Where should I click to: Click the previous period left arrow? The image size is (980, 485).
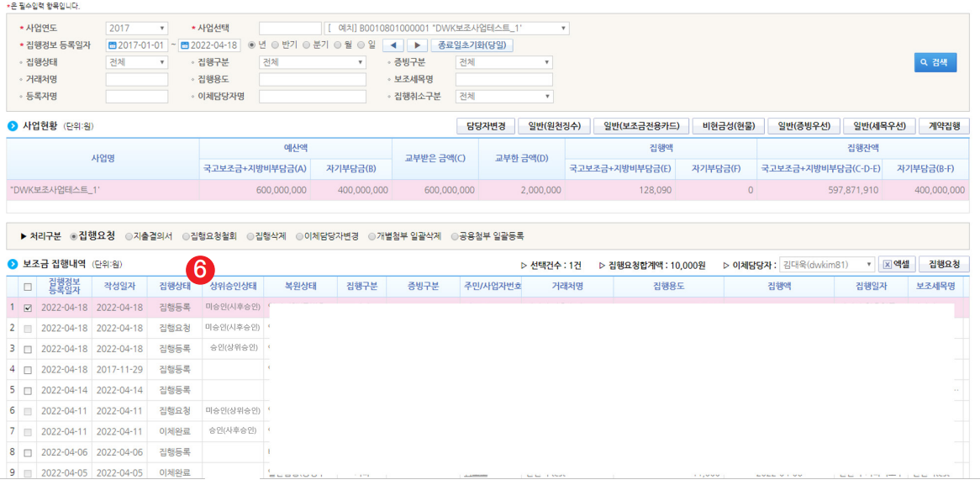click(392, 45)
